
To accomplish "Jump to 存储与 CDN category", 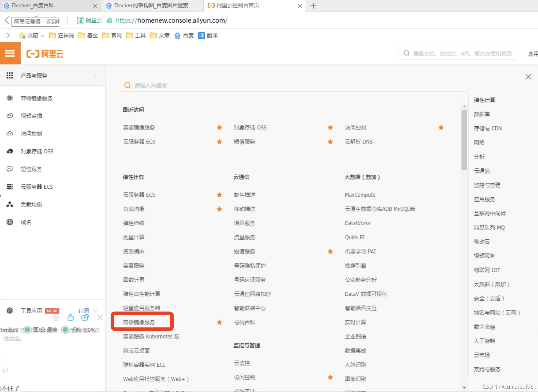I will pyautogui.click(x=488, y=128).
